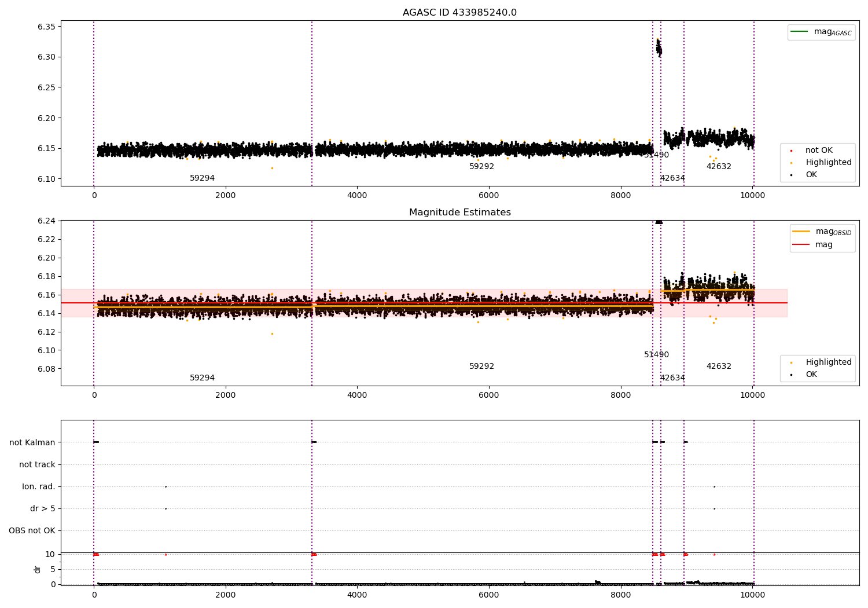This screenshot has width=868, height=608.
Task: Click the 6.14 tick on Magnitude Estimates axis
Action: coord(47,314)
